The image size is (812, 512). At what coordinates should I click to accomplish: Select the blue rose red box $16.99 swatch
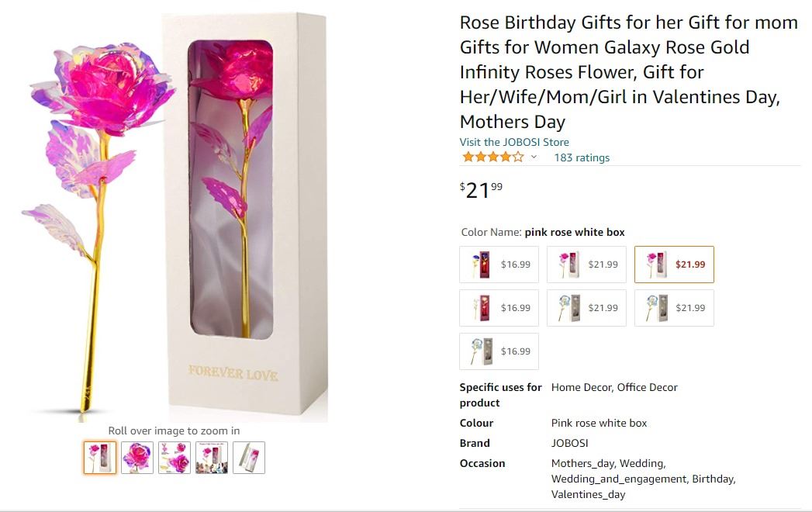point(499,265)
